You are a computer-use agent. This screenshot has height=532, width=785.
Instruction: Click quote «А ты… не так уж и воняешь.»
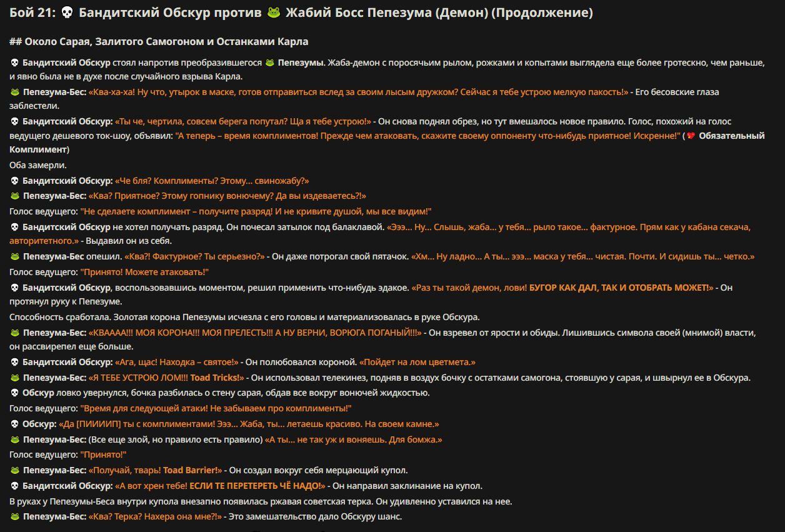tap(327, 439)
